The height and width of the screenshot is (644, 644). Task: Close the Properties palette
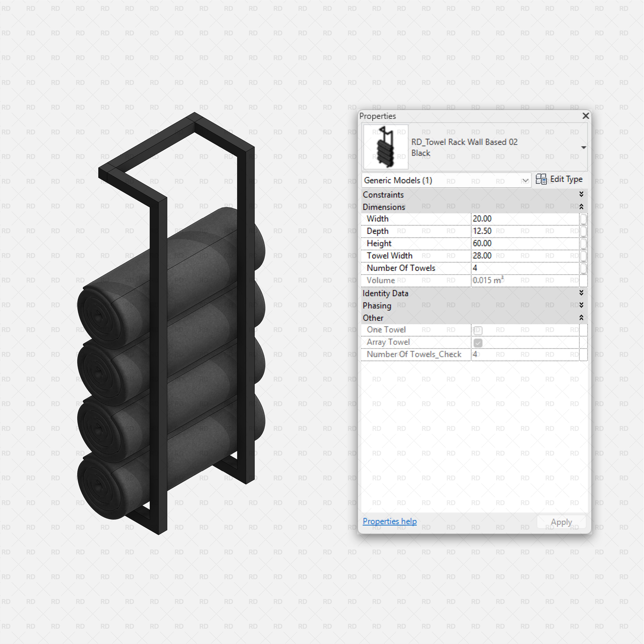coord(586,116)
